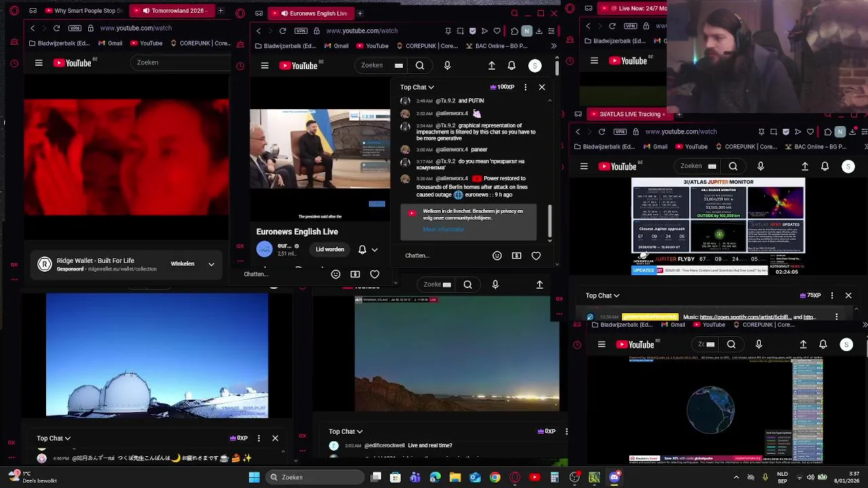Toggle VPN badge in Euronews window
Viewport: 868px width, 488px height.
coord(300,30)
